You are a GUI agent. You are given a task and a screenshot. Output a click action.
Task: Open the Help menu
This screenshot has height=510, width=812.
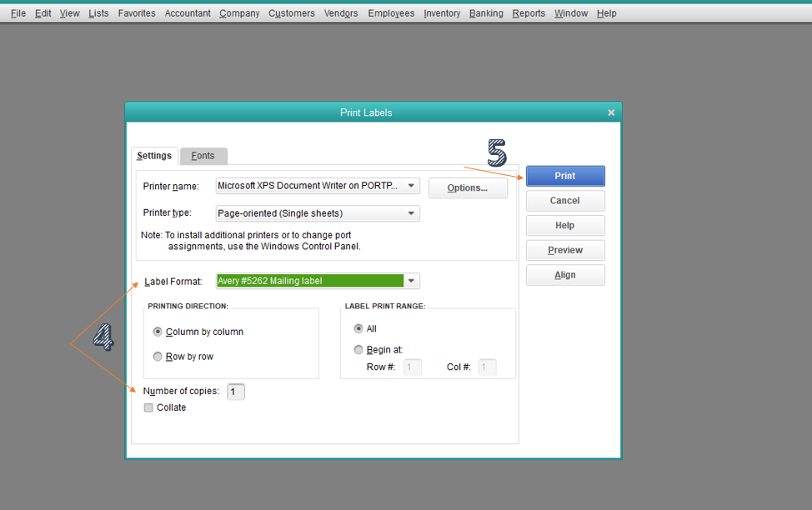click(x=606, y=13)
